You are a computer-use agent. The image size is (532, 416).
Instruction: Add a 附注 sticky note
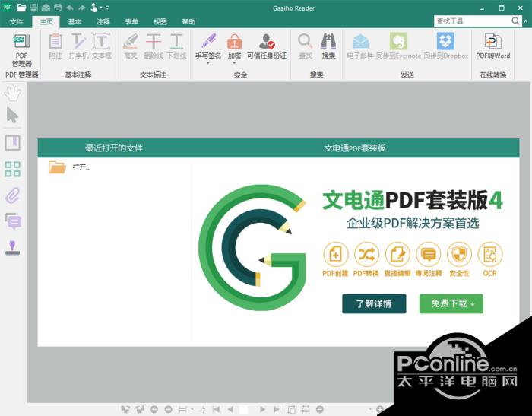[55, 46]
